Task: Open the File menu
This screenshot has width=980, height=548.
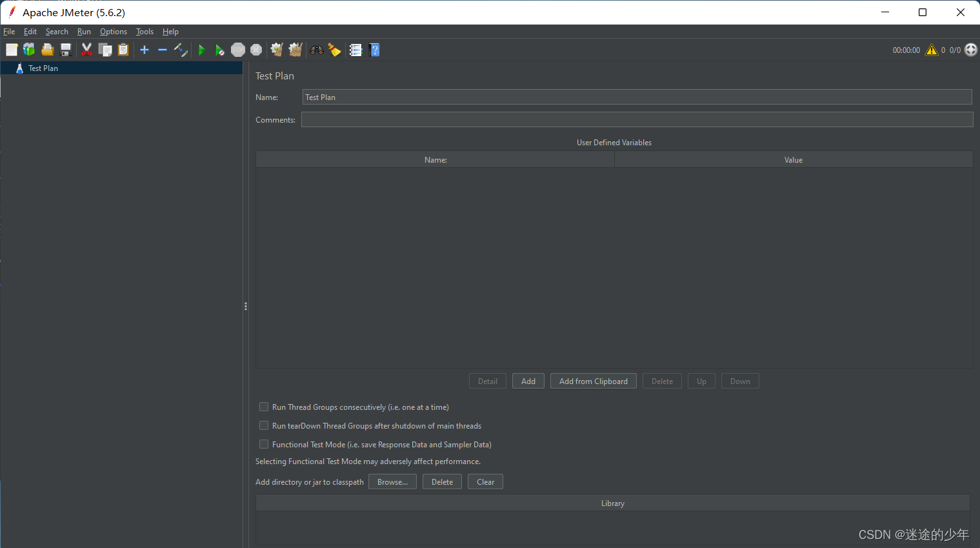Action: click(x=9, y=32)
